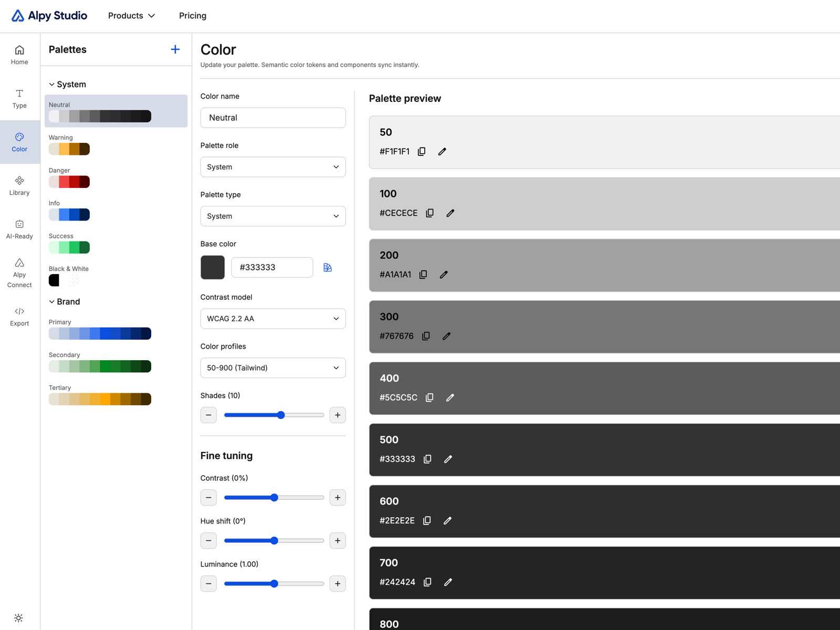Viewport: 840px width, 630px height.
Task: Edit the 500 shade color
Action: pos(448,459)
